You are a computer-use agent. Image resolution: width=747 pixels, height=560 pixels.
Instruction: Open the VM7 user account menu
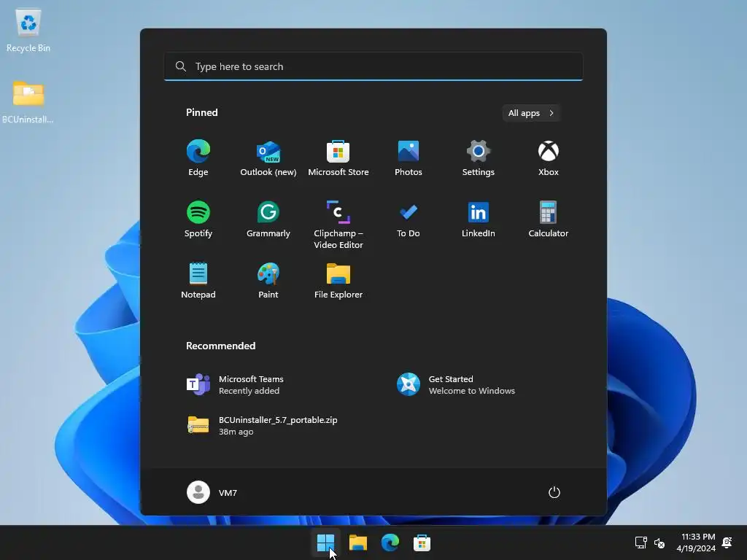pyautogui.click(x=212, y=492)
